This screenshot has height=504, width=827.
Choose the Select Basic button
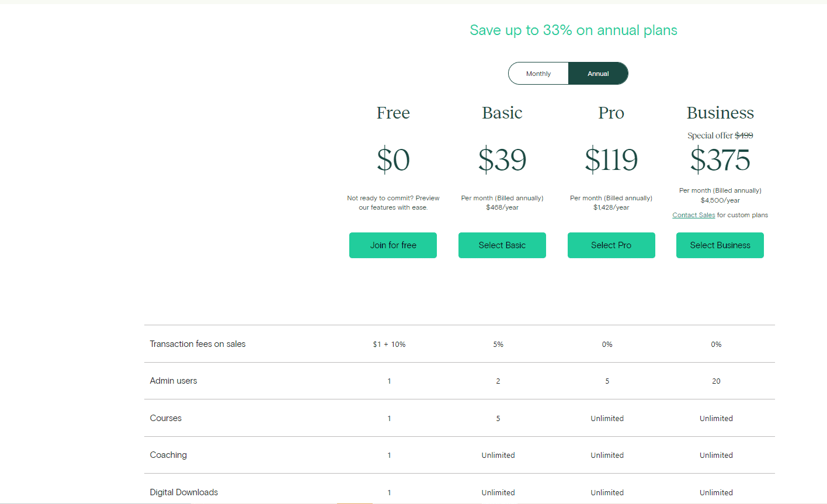502,245
